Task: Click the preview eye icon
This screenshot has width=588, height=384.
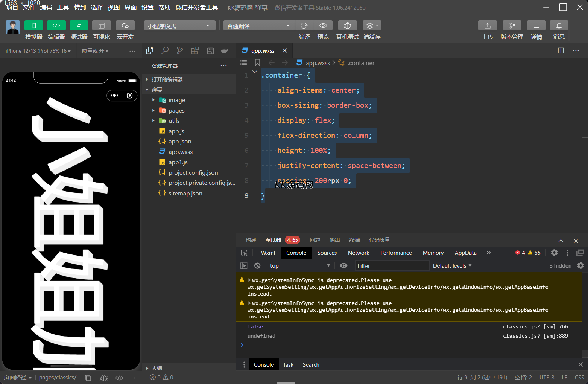Action: coord(323,26)
